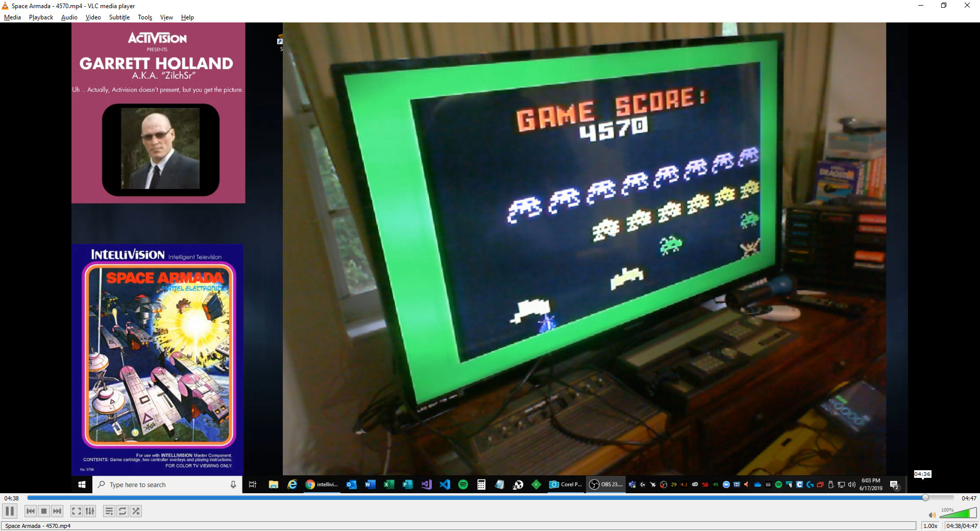The width and height of the screenshot is (980, 531).
Task: Open the Playback menu
Action: point(41,17)
